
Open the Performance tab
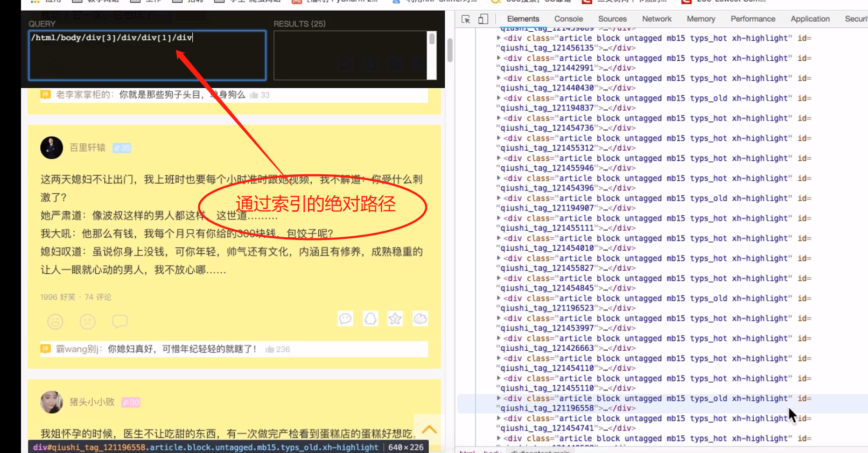(753, 19)
